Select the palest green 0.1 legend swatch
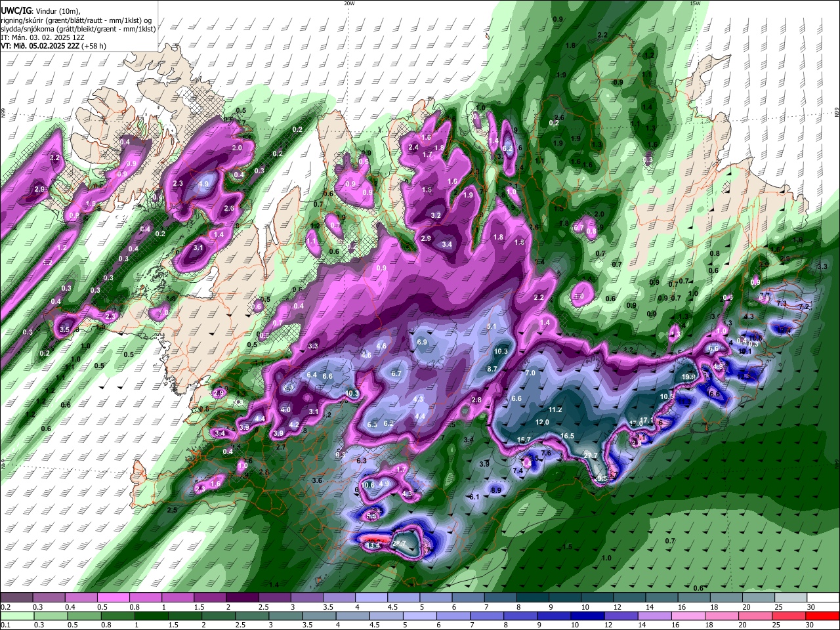840x630 pixels. 16,616
